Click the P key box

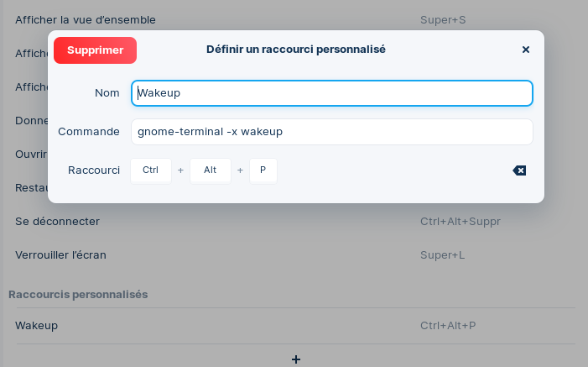point(263,170)
